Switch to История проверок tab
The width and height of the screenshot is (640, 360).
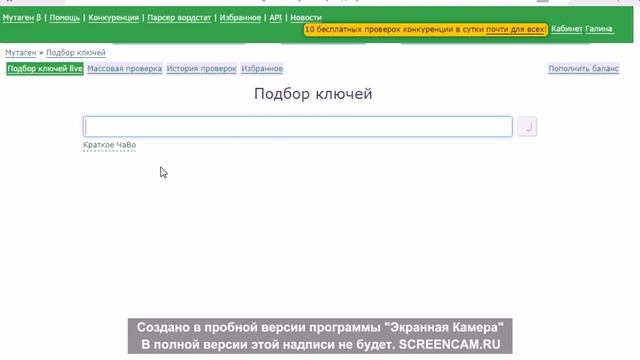202,69
